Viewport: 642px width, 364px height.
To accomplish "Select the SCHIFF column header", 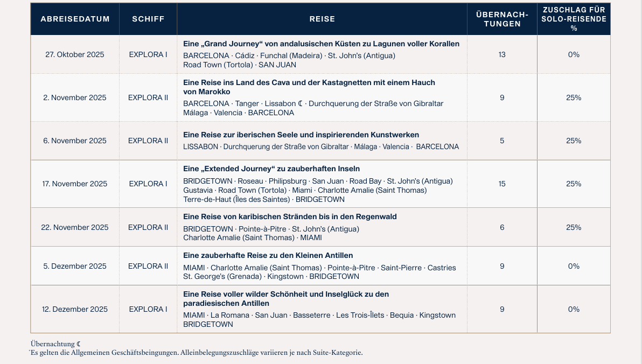I will click(148, 19).
